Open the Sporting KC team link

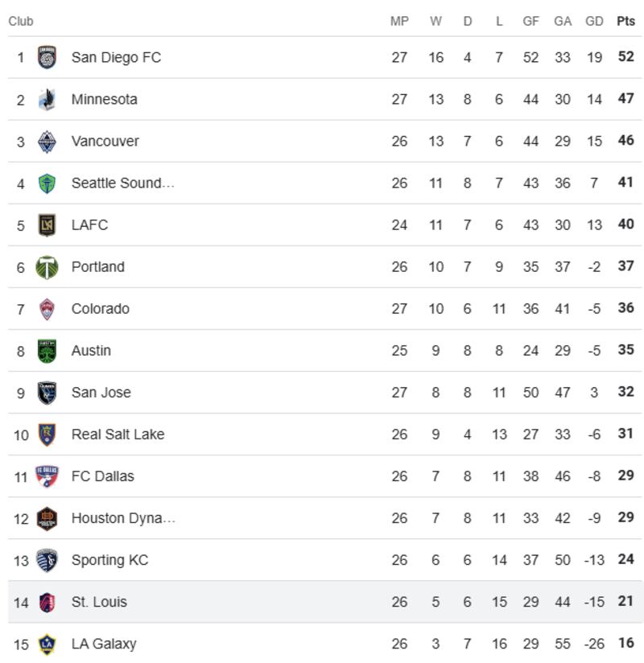click(x=109, y=560)
